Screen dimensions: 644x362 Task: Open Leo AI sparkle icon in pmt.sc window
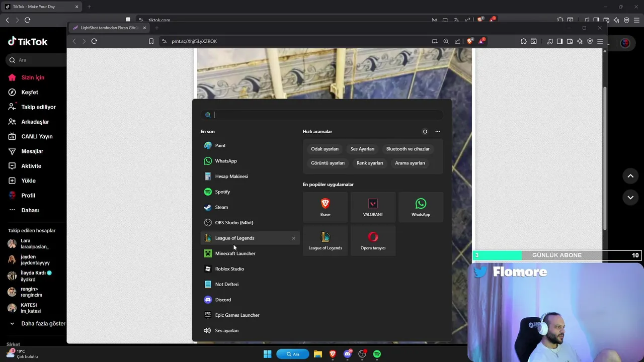[580, 41]
